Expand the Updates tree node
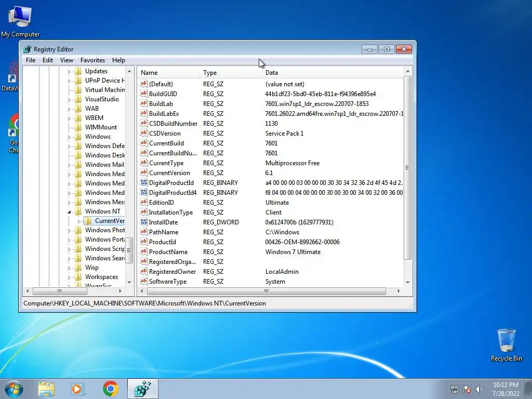The height and width of the screenshot is (399, 532). coord(69,72)
